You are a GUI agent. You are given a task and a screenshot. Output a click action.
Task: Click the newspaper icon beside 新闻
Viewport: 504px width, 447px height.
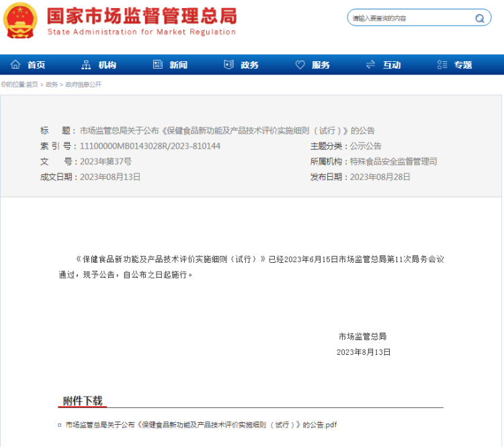[157, 65]
